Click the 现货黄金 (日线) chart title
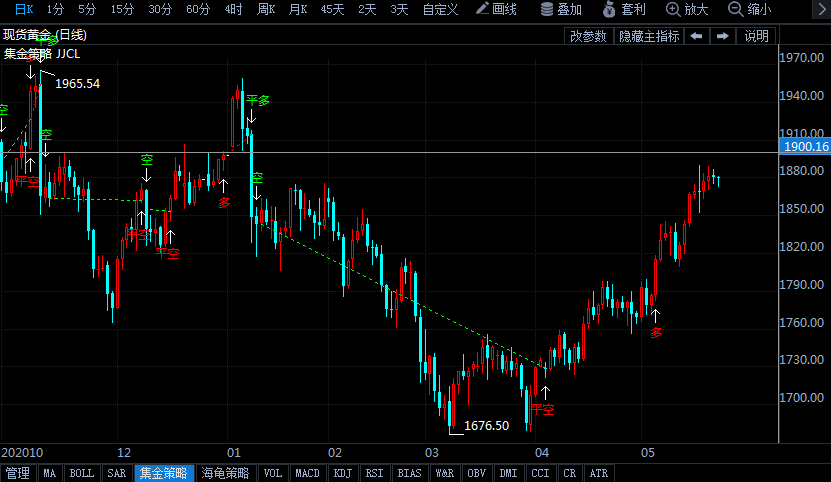The image size is (831, 482). click(x=45, y=35)
